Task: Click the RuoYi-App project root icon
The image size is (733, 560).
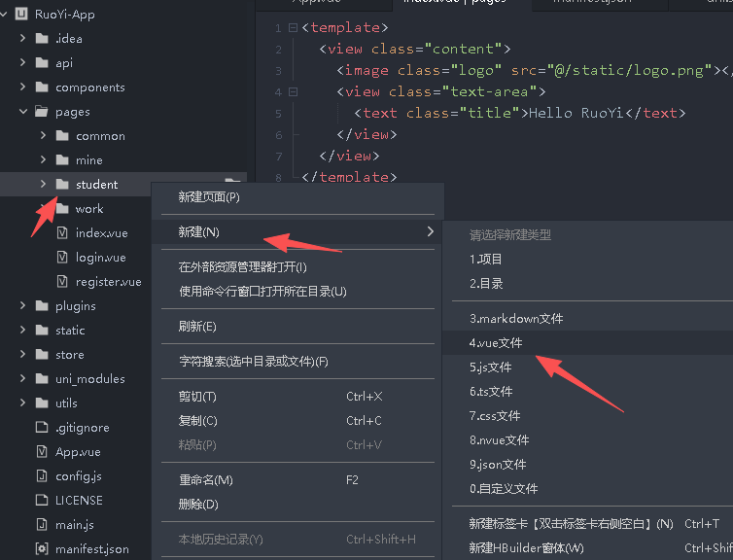Action: pos(20,15)
